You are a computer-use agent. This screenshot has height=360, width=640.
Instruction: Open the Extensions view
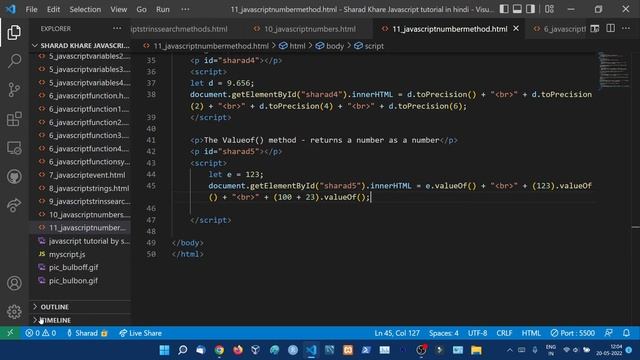coord(14,119)
